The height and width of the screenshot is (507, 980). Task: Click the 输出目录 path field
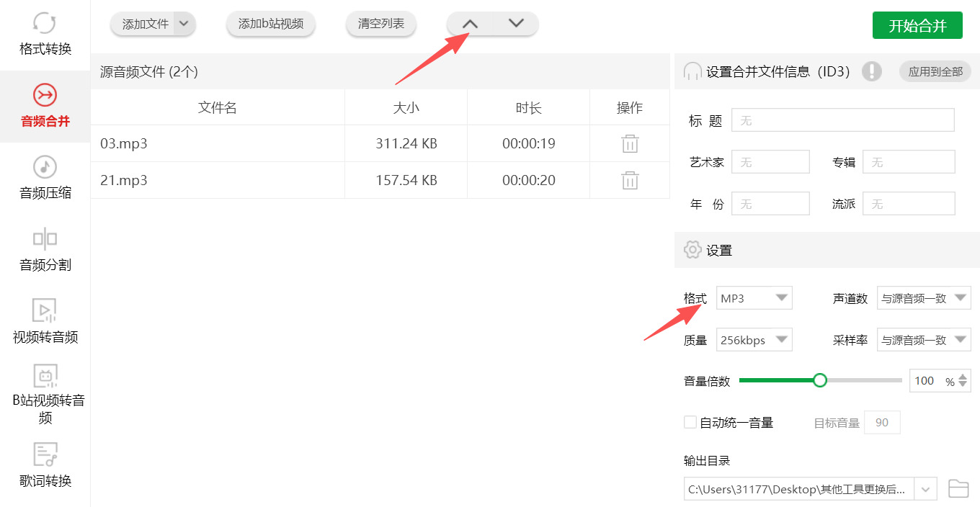click(799, 488)
